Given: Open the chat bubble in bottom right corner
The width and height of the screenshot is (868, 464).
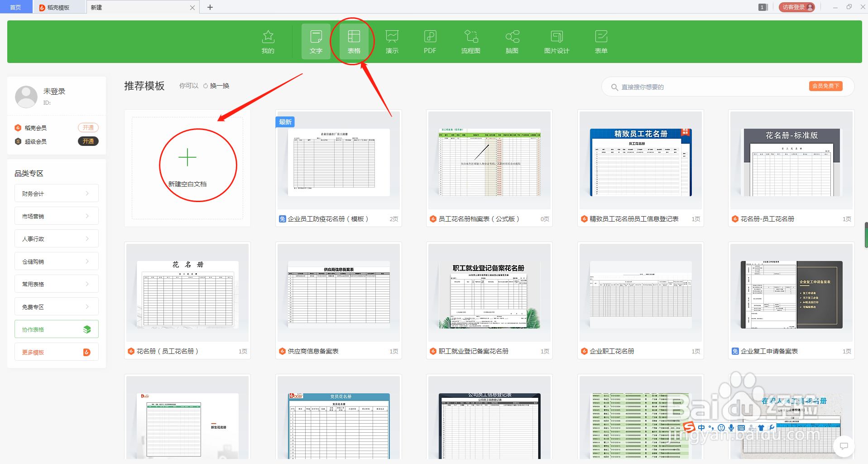Looking at the screenshot, I should point(843,446).
